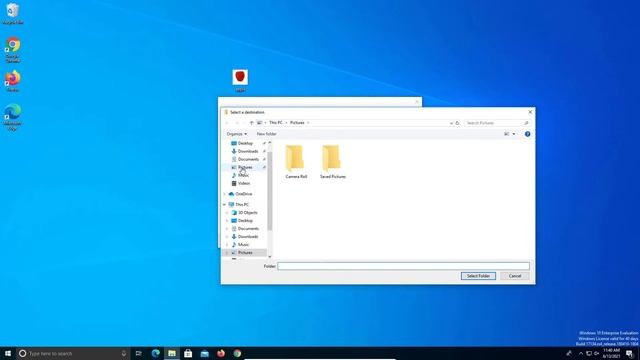Expand the OneDrive tree node

[224, 194]
